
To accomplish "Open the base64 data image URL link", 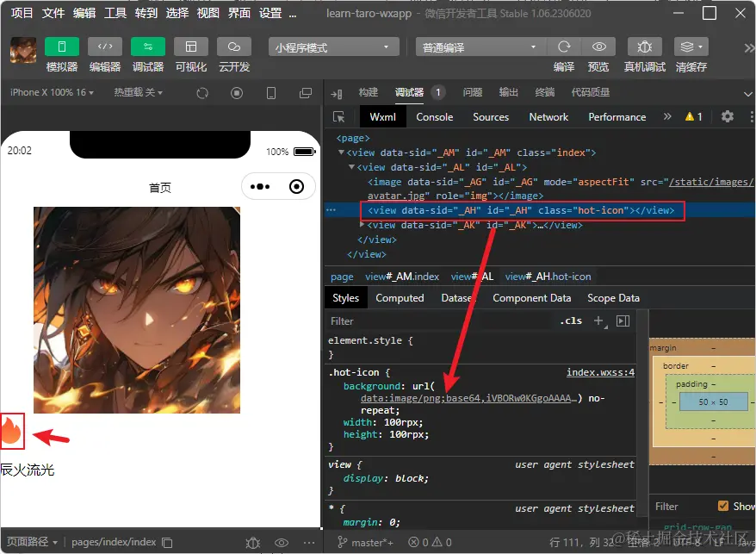I will pos(468,398).
